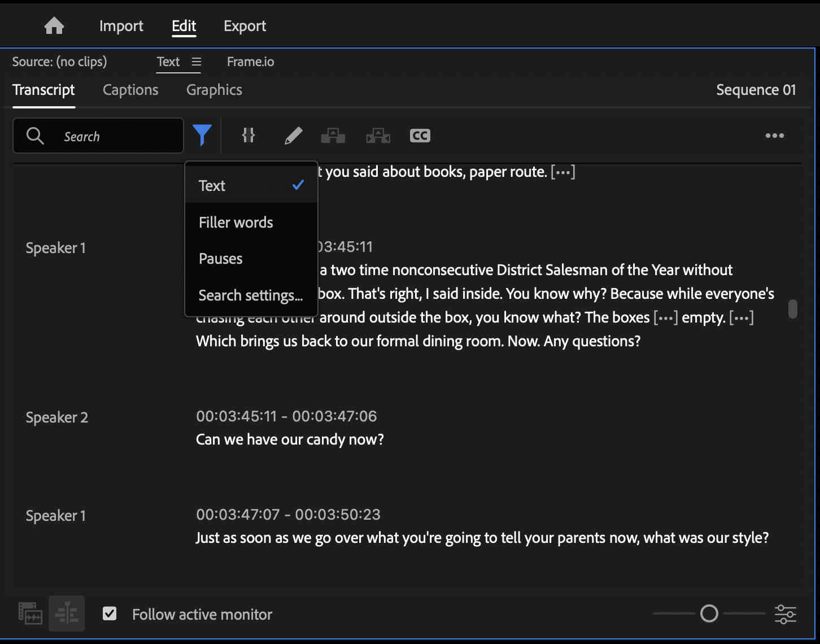
Task: Select the sequence transcript view icon
Action: [x=66, y=613]
